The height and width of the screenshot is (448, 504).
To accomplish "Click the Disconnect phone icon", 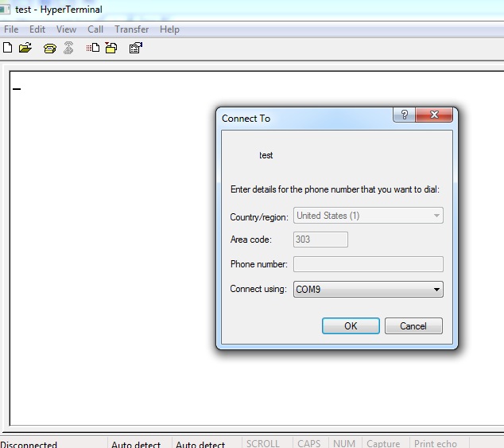I will tap(68, 48).
